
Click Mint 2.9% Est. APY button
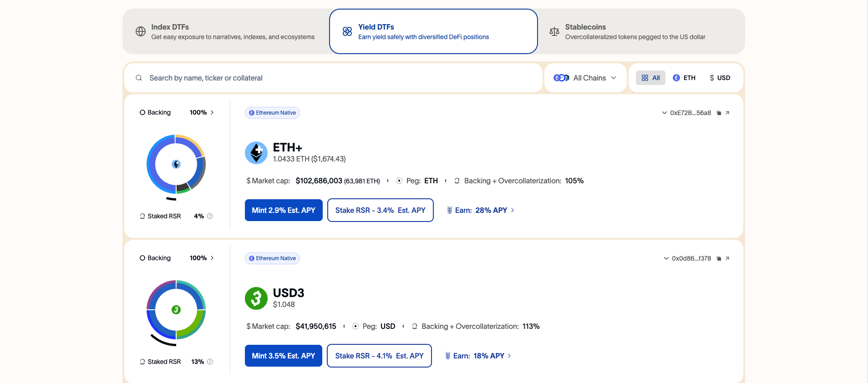[x=284, y=210]
